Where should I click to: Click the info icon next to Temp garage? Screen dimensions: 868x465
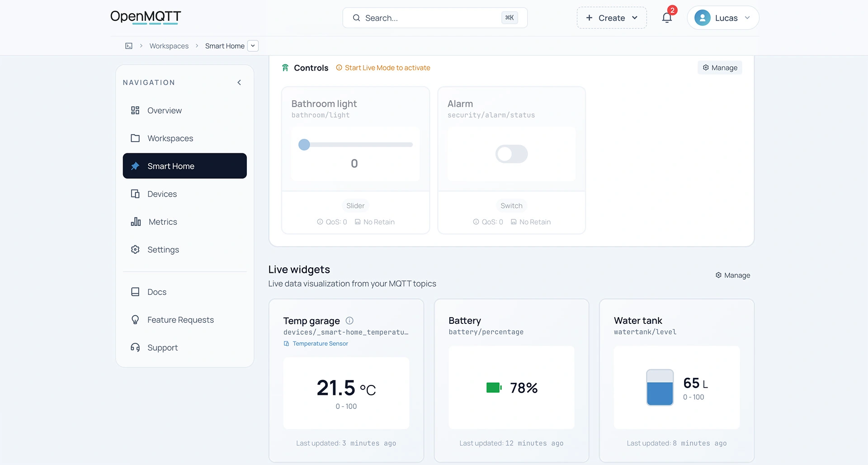coord(349,321)
